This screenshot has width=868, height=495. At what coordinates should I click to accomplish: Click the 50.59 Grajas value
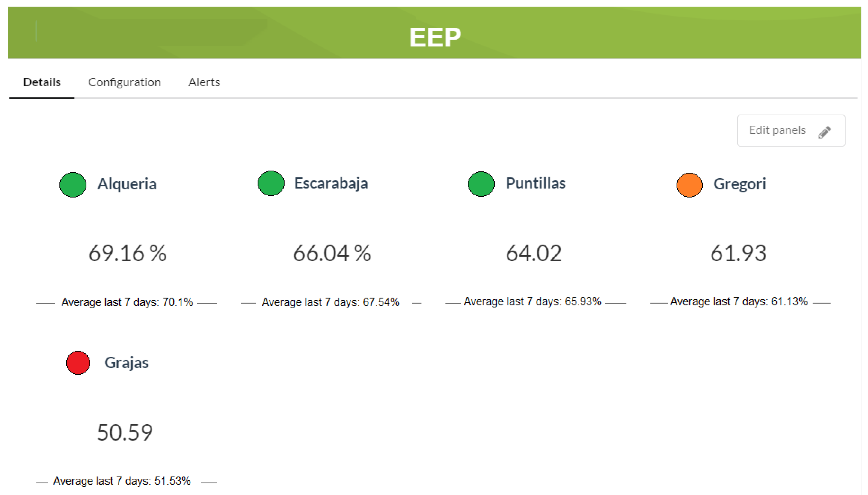click(x=125, y=432)
